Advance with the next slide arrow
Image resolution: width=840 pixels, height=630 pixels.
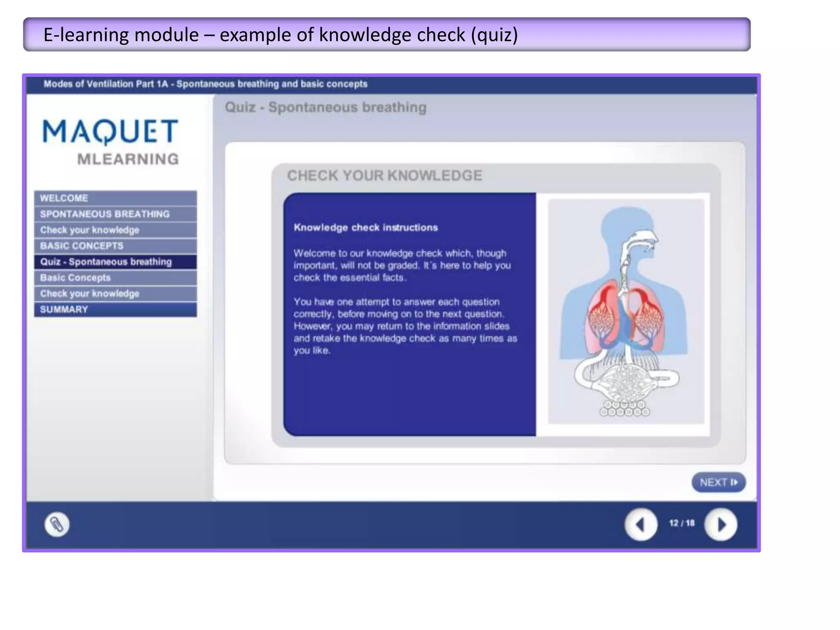[x=721, y=524]
